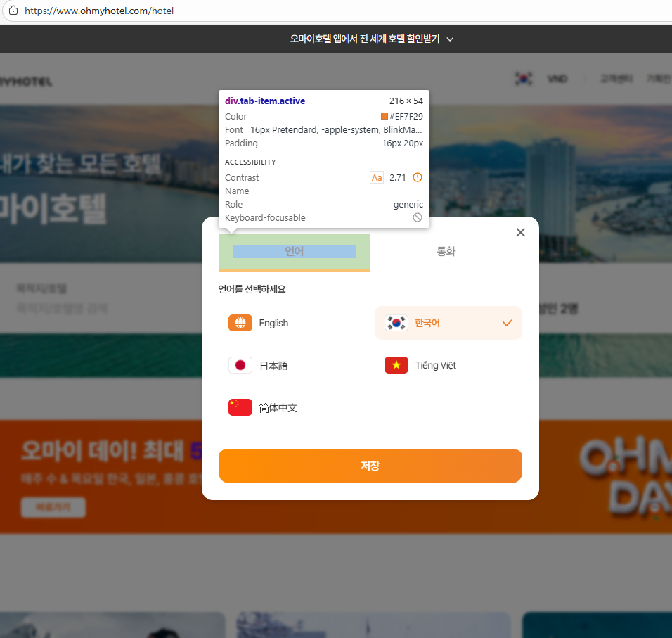The image size is (672, 638).
Task: Click the Japanese flag icon
Action: [x=240, y=365]
